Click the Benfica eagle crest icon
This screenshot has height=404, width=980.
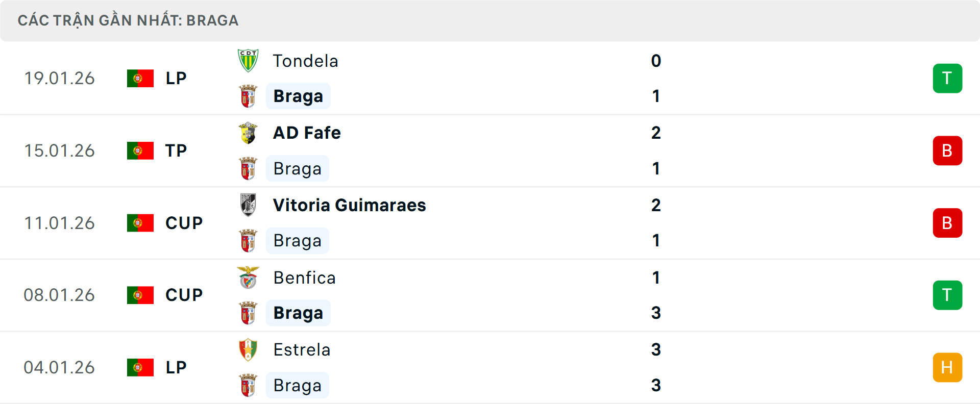pos(248,277)
